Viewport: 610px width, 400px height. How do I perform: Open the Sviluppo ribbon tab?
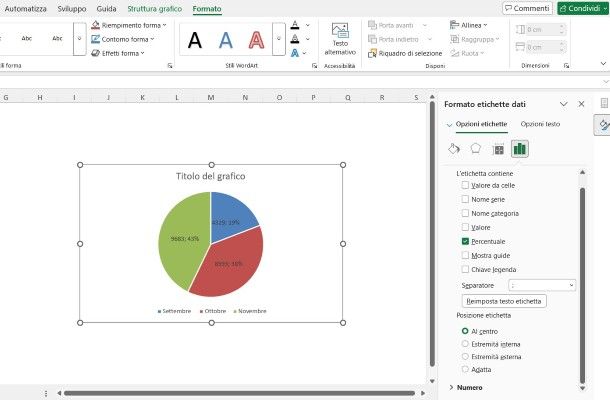point(72,9)
